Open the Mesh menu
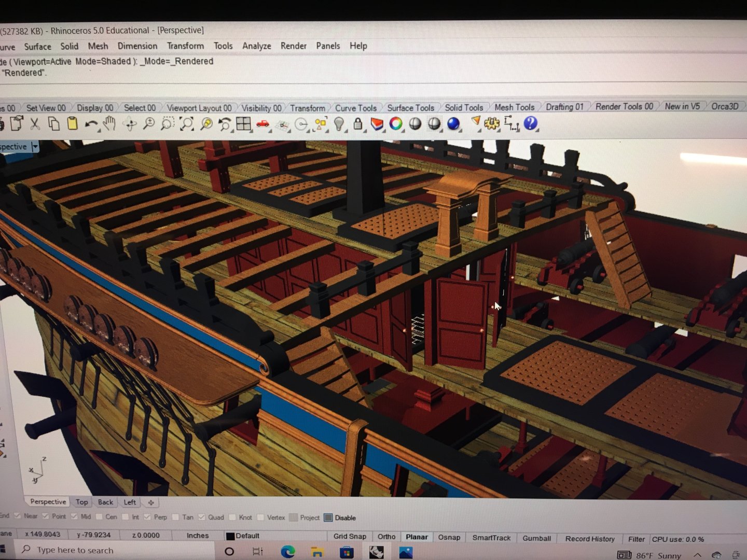This screenshot has width=747, height=560. point(98,46)
